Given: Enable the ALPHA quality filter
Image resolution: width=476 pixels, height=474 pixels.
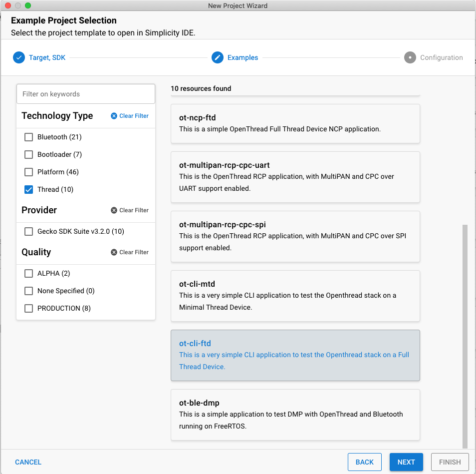Looking at the screenshot, I should (x=28, y=273).
